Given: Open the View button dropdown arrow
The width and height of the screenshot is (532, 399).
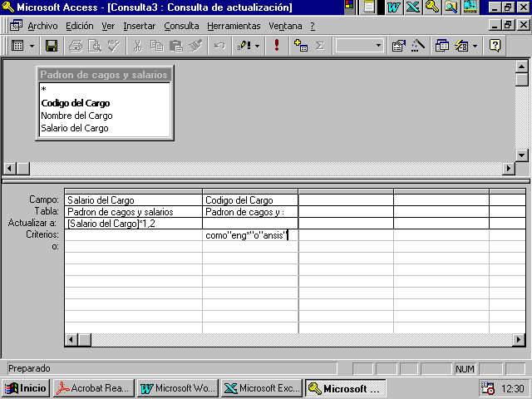Looking at the screenshot, I should click(32, 46).
